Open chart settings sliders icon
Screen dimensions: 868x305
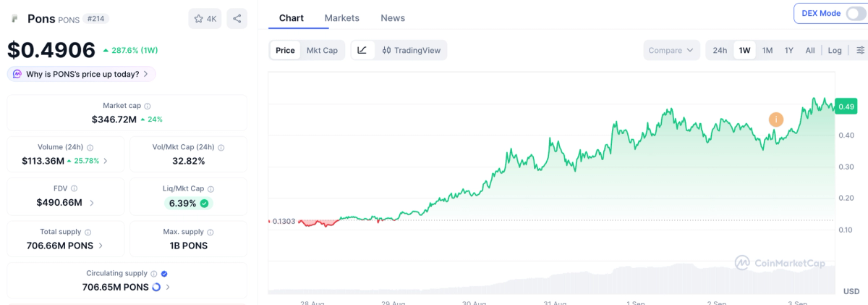click(860, 50)
